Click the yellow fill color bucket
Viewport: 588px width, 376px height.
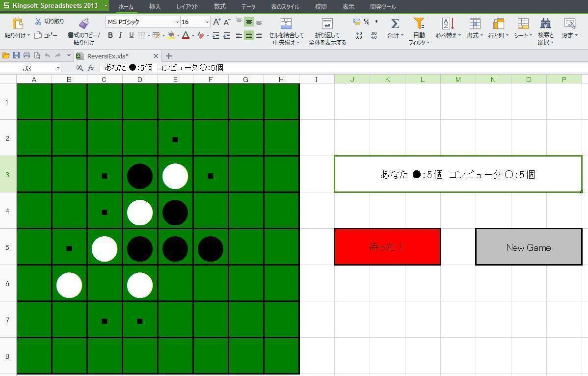pyautogui.click(x=171, y=35)
